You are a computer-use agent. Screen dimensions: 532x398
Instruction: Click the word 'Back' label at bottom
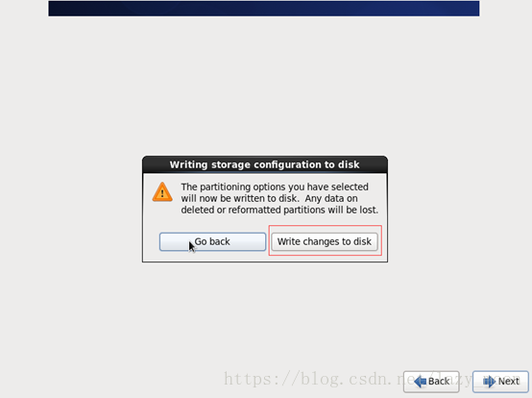(438, 382)
